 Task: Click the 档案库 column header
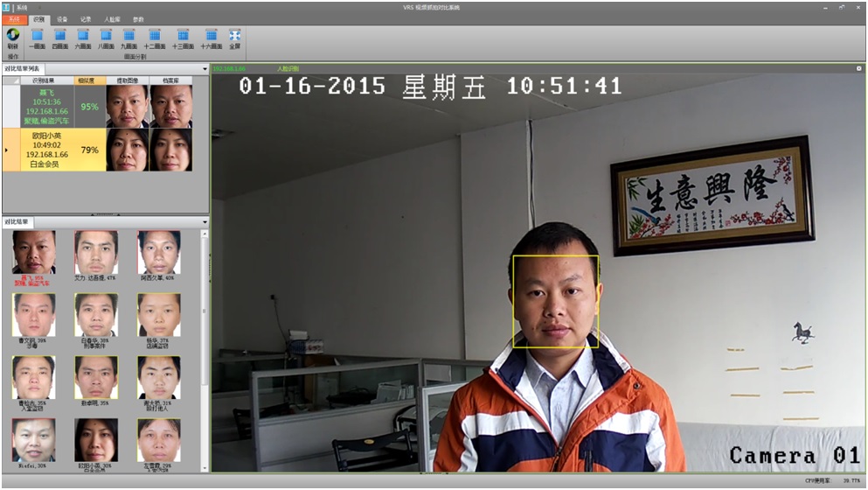click(171, 80)
